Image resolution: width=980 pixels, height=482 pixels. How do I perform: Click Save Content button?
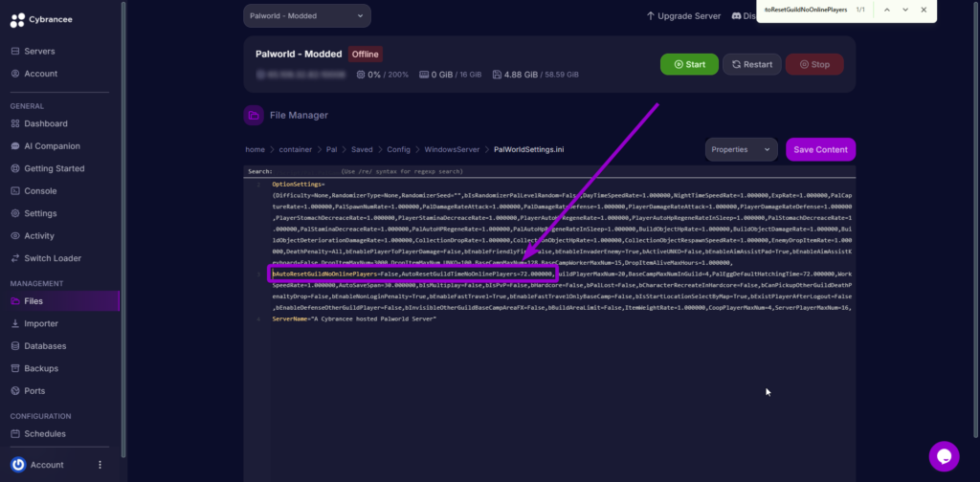pyautogui.click(x=820, y=150)
